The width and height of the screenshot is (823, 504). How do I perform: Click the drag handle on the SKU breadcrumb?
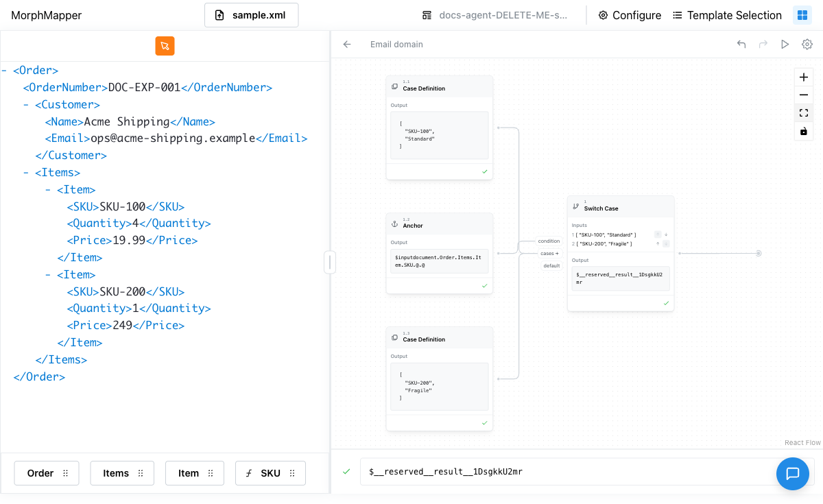pyautogui.click(x=292, y=473)
